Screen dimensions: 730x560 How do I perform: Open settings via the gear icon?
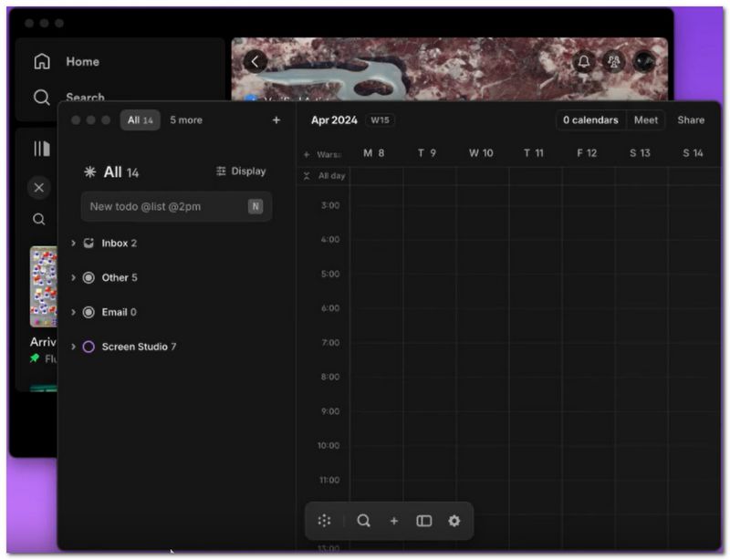click(x=454, y=521)
